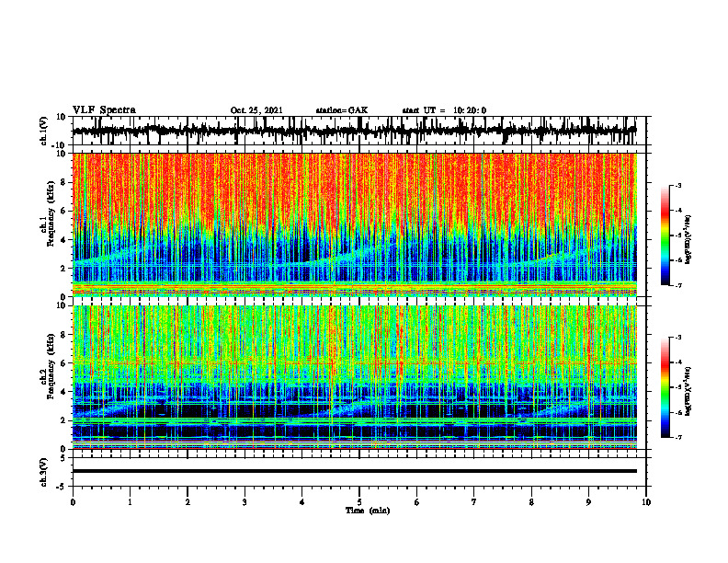The height and width of the screenshot is (563, 728).
Task: Click the "-4" label on ch.2 colorbar
Action: (x=677, y=362)
